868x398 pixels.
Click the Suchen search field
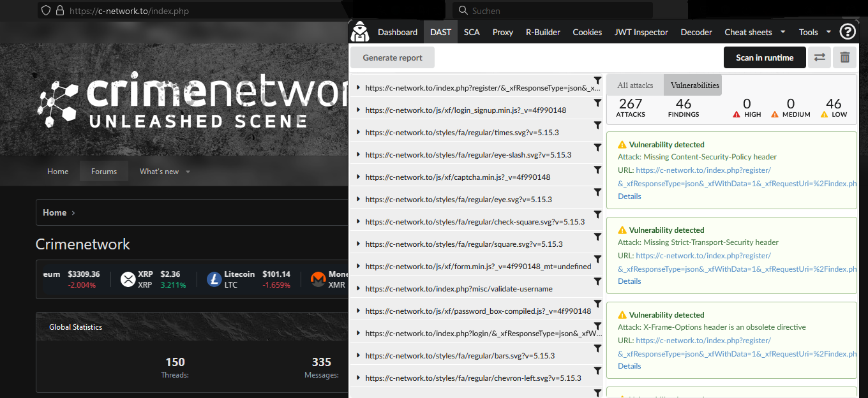pyautogui.click(x=553, y=11)
